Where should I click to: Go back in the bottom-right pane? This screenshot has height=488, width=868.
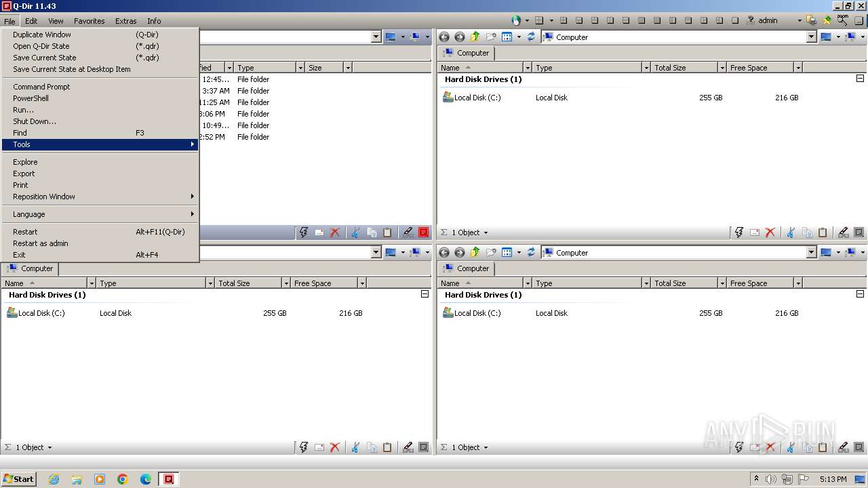pos(444,253)
